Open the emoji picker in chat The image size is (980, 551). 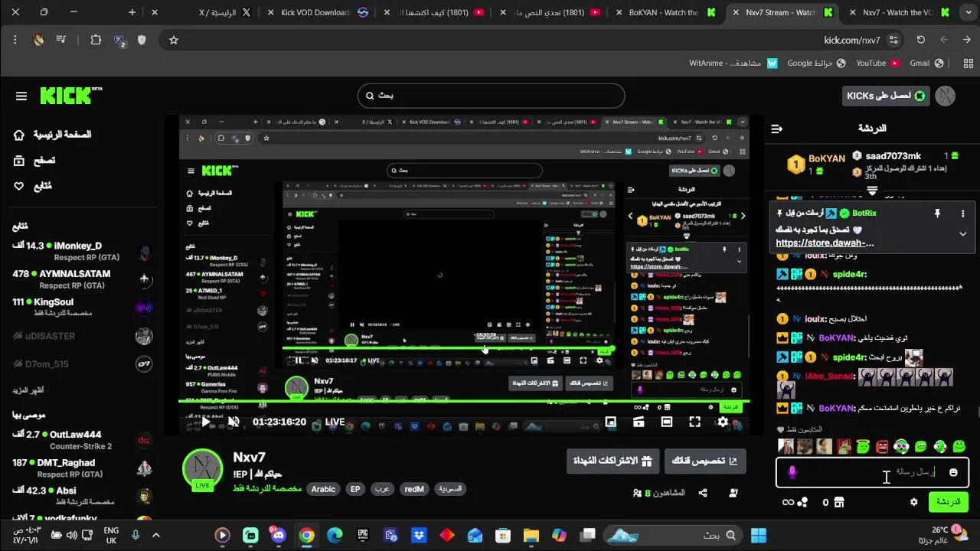pos(953,472)
